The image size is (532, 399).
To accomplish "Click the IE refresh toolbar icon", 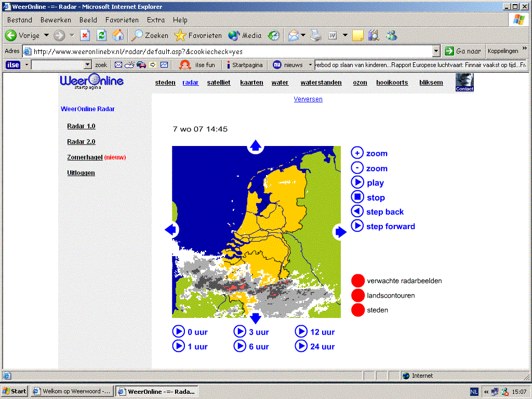I will pyautogui.click(x=101, y=35).
